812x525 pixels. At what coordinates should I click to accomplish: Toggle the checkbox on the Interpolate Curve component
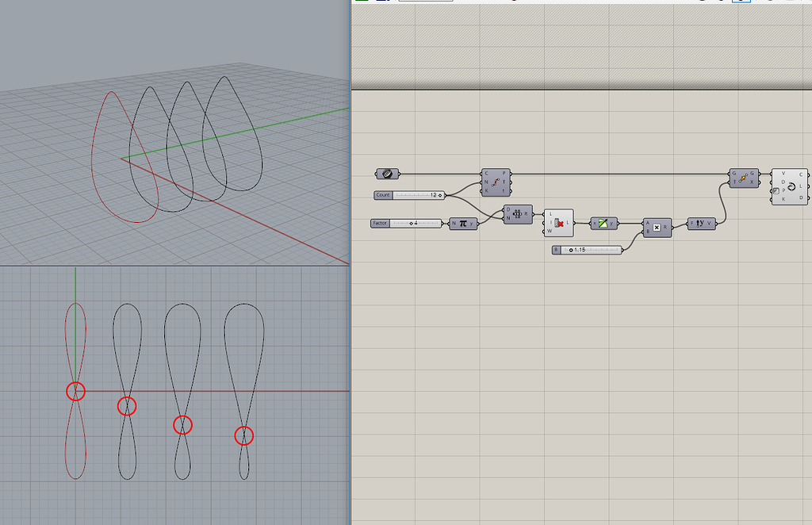coord(775,190)
